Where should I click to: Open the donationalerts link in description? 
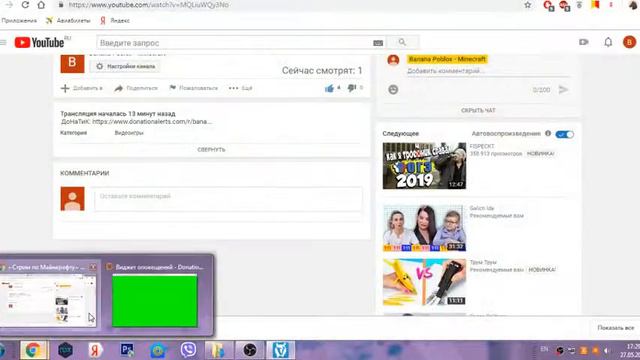pyautogui.click(x=152, y=122)
